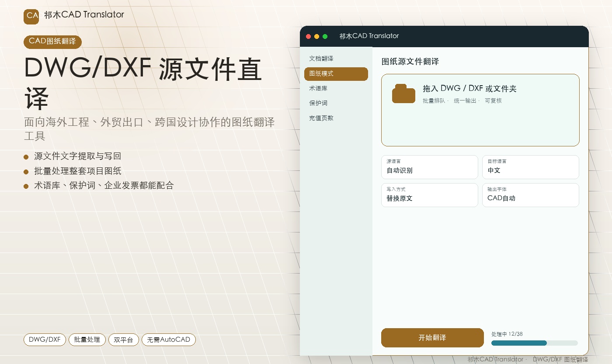Click the 处理中 12/38 status text
Screen dimensions: 612x364
pyautogui.click(x=507, y=334)
